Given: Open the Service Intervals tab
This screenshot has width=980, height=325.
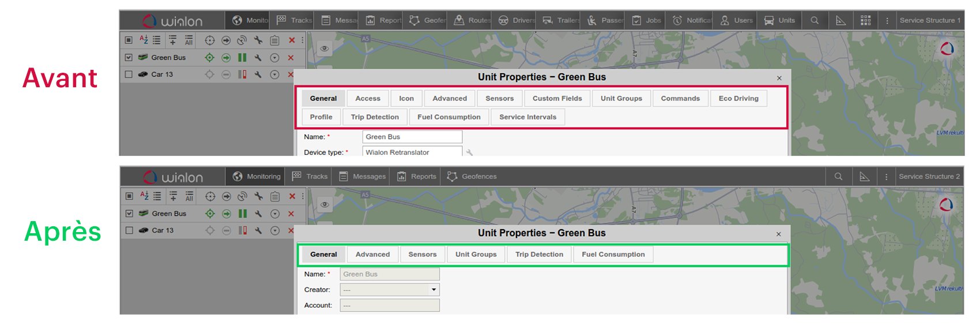Looking at the screenshot, I should [x=527, y=117].
